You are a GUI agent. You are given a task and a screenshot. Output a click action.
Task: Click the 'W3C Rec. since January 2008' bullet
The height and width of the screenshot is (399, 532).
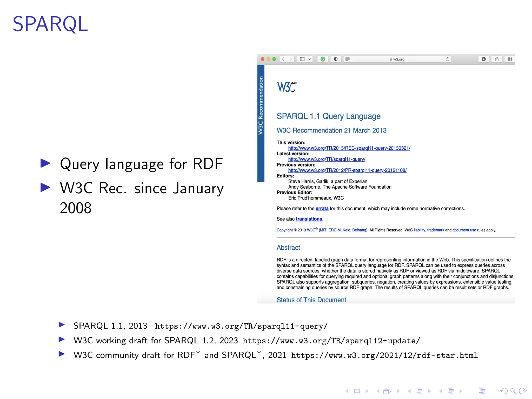click(142, 198)
